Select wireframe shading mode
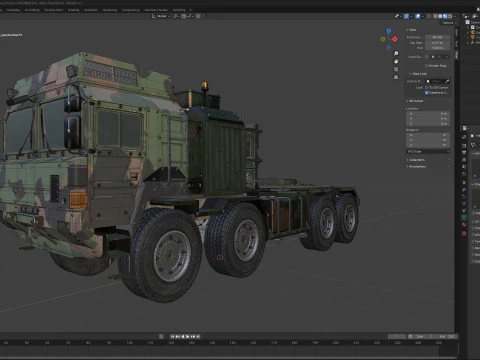This screenshot has width=480, height=360. point(435,16)
